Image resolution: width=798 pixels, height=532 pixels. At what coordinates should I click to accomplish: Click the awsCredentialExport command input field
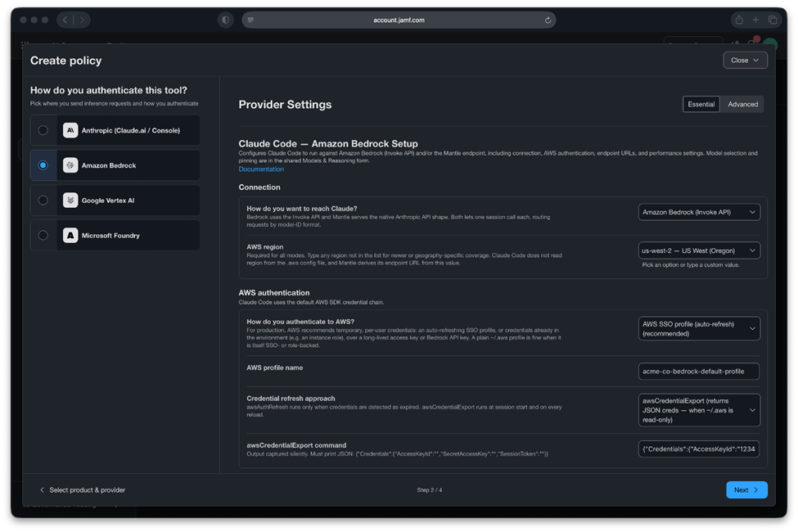(x=699, y=449)
